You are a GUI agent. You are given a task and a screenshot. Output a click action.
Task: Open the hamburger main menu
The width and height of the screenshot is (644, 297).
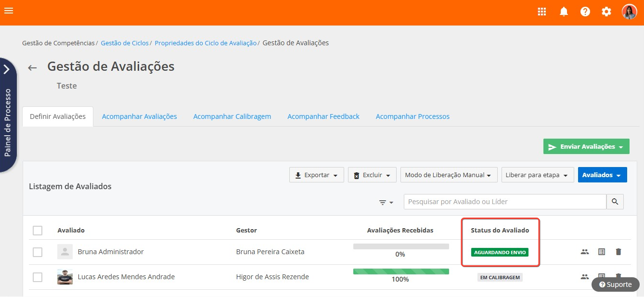click(x=9, y=11)
